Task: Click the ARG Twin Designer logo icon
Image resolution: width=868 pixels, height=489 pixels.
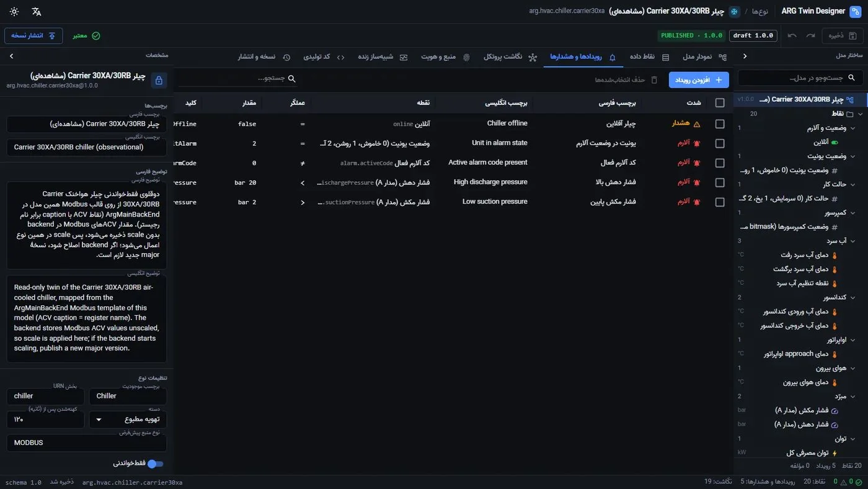Action: coord(855,11)
